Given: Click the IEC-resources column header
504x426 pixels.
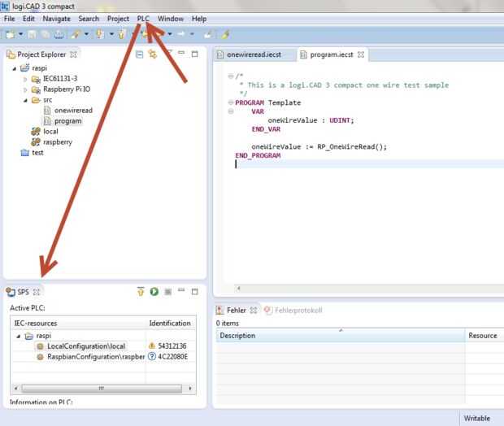Looking at the screenshot, I should coord(79,324).
